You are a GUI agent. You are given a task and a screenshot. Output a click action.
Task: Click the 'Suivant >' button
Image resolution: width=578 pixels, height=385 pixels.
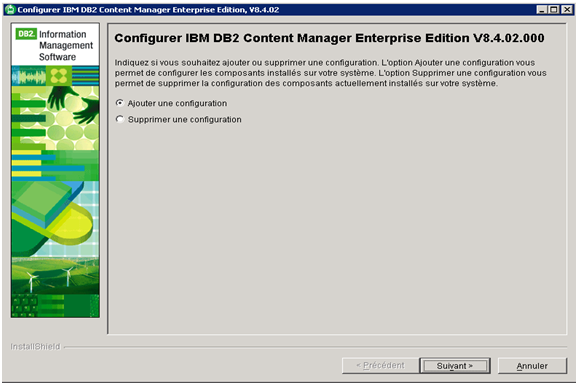point(455,365)
